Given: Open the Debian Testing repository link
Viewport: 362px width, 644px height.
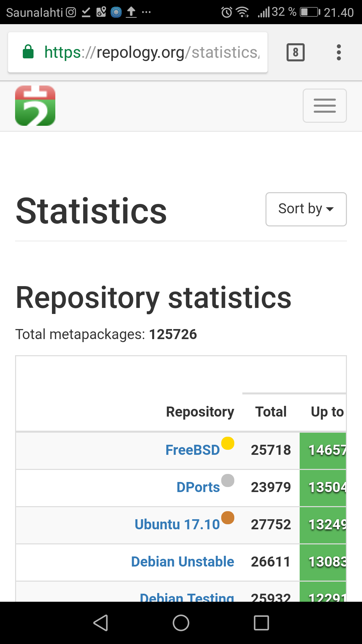Looking at the screenshot, I should (x=187, y=596).
